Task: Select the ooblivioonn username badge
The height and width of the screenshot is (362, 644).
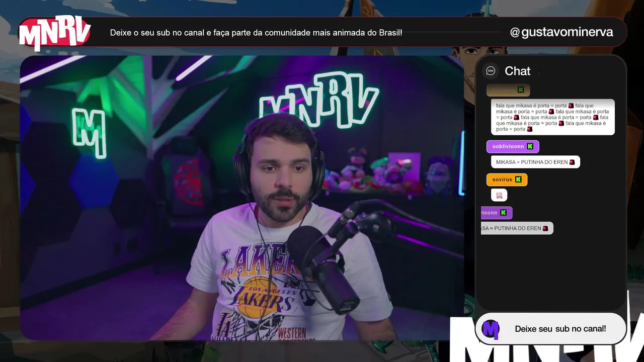Action: (x=513, y=146)
